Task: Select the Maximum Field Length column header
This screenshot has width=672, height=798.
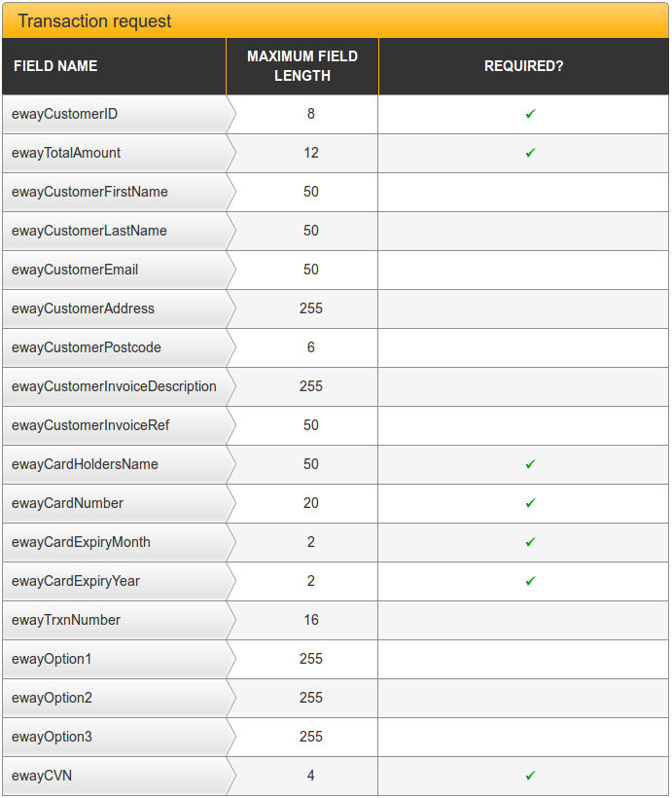Action: 302,66
